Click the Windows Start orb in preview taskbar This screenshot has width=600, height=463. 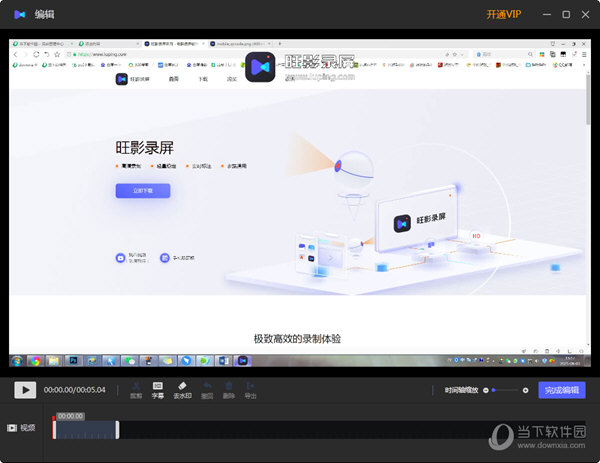[17, 360]
